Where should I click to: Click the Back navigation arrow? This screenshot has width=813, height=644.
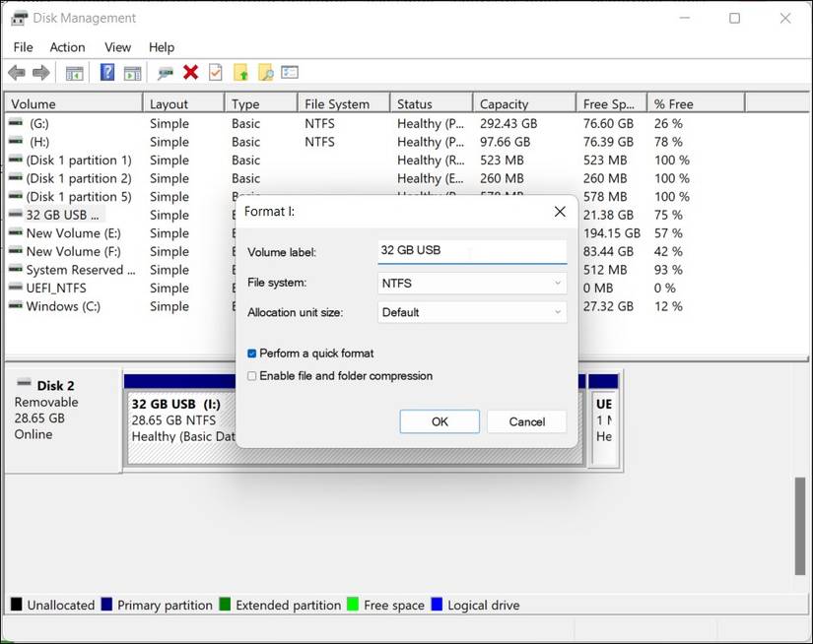[16, 72]
